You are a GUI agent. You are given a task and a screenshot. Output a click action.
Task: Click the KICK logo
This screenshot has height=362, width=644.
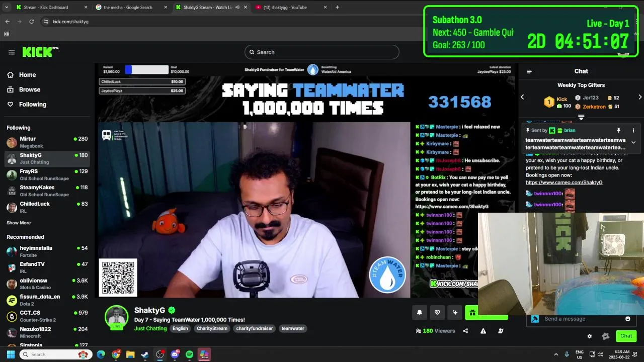click(40, 52)
